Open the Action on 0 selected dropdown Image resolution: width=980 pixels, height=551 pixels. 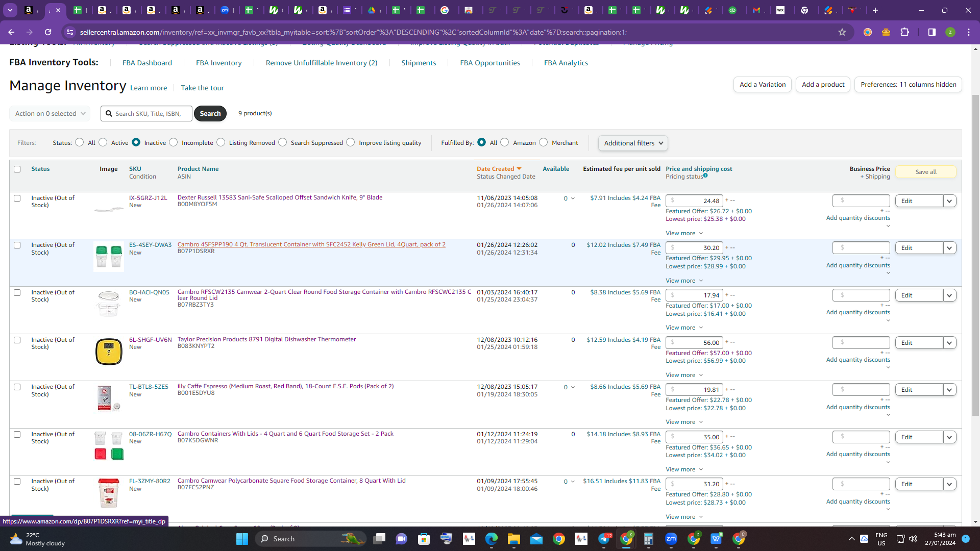click(50, 114)
